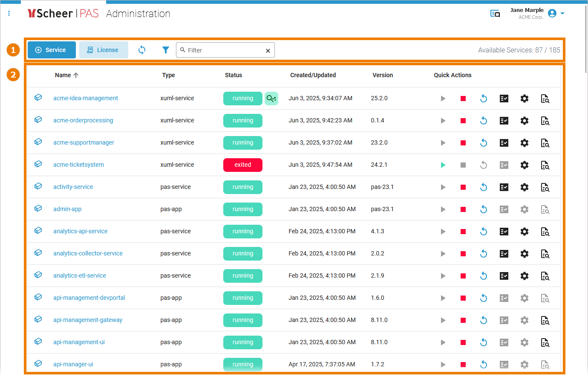Image resolution: width=588 pixels, height=377 pixels.
Task: Restart the acme-orderprocessing service
Action: coord(484,121)
